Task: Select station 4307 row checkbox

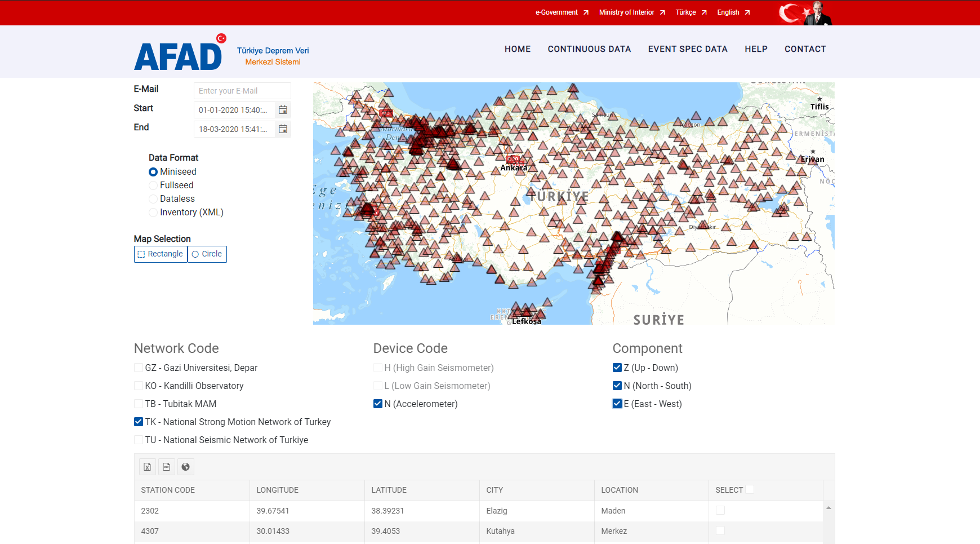Action: 720,530
